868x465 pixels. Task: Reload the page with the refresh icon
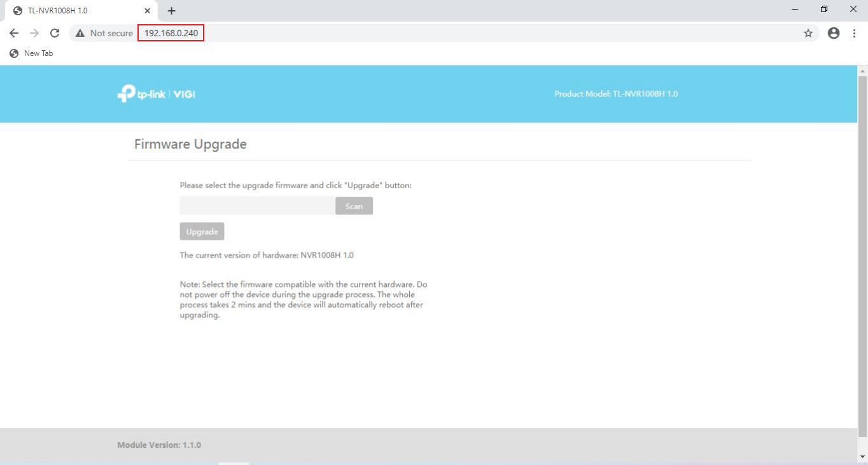pyautogui.click(x=55, y=33)
